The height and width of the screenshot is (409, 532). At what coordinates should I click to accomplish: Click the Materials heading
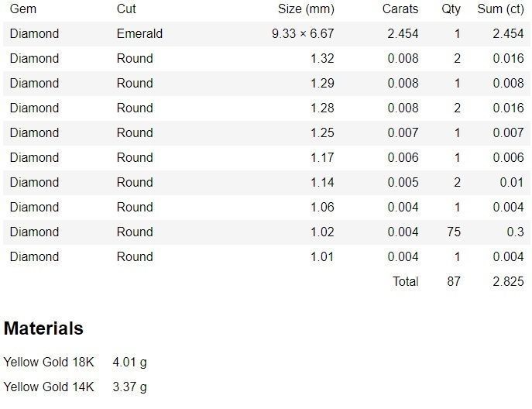43,328
